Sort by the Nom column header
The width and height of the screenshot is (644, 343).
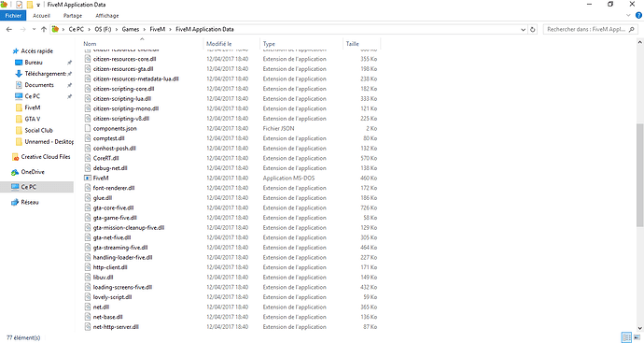(90, 44)
